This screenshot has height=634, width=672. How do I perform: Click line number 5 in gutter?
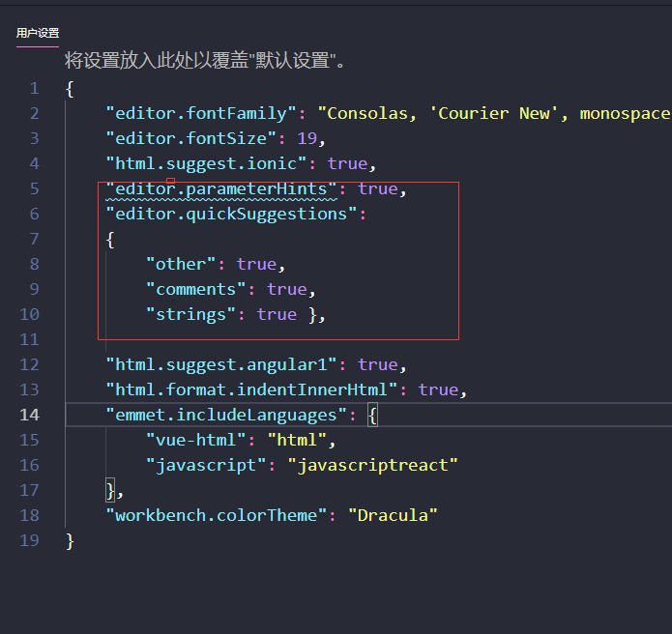pos(34,188)
